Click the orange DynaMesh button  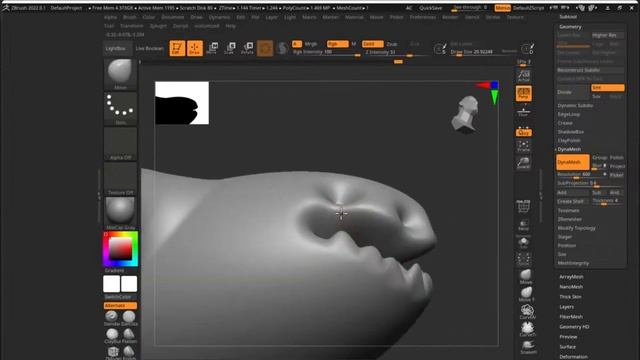coord(572,162)
